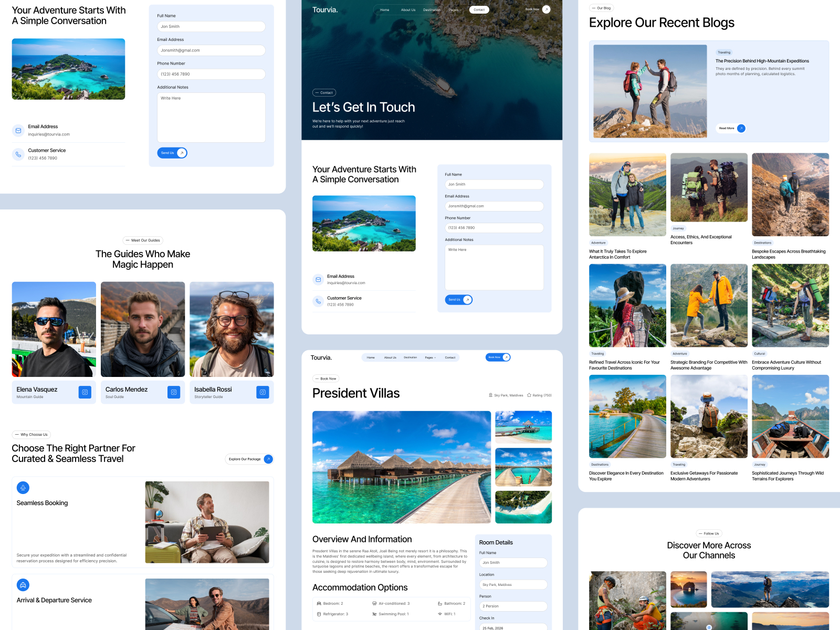Screen dimensions: 840x630
Task: Click the WiFi icon
Action: pyautogui.click(x=440, y=614)
